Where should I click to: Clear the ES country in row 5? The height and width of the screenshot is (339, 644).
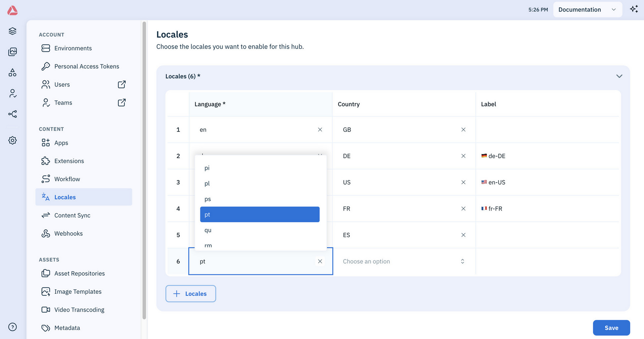pos(463,235)
